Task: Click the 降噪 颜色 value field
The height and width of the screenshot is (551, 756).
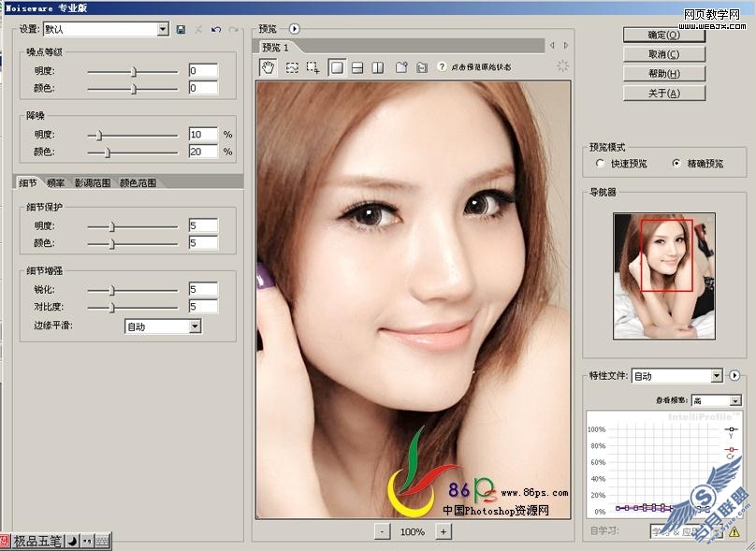Action: 203,152
